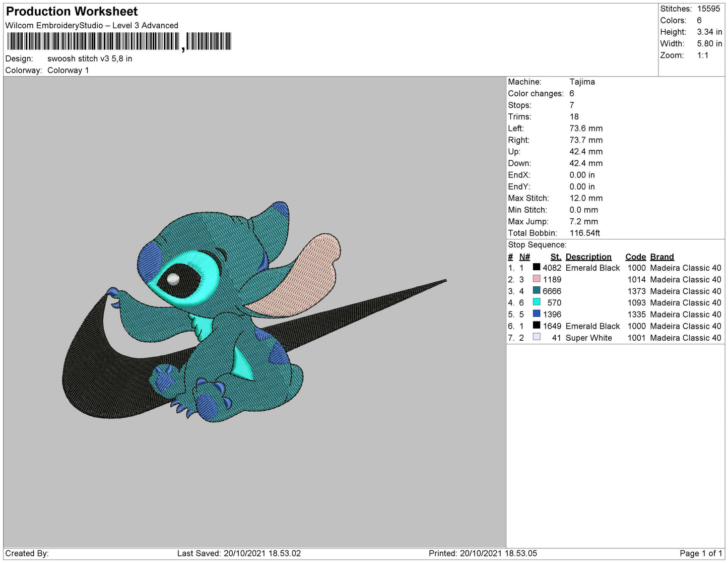Click the Brand column header
The image size is (728, 563).
(x=661, y=257)
